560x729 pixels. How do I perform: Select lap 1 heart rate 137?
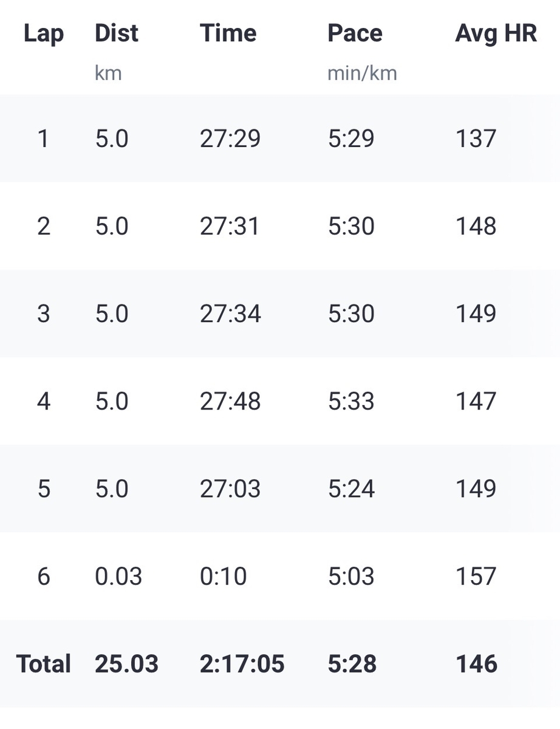[x=476, y=139]
